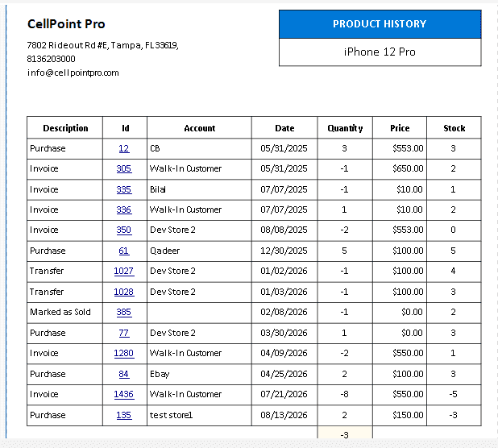Click the stock value -5
This screenshot has height=448, width=498.
point(453,394)
